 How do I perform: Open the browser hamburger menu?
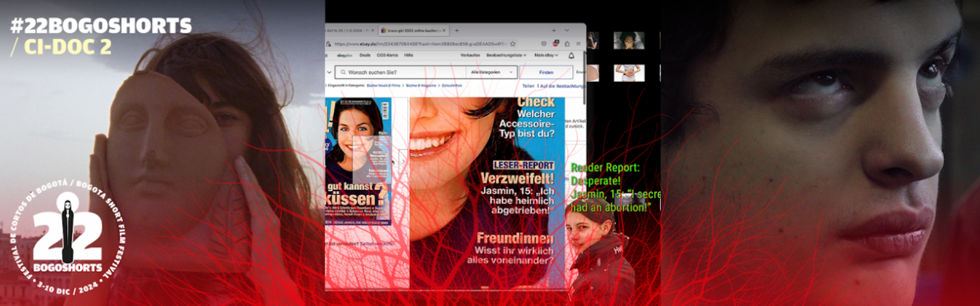tap(578, 44)
